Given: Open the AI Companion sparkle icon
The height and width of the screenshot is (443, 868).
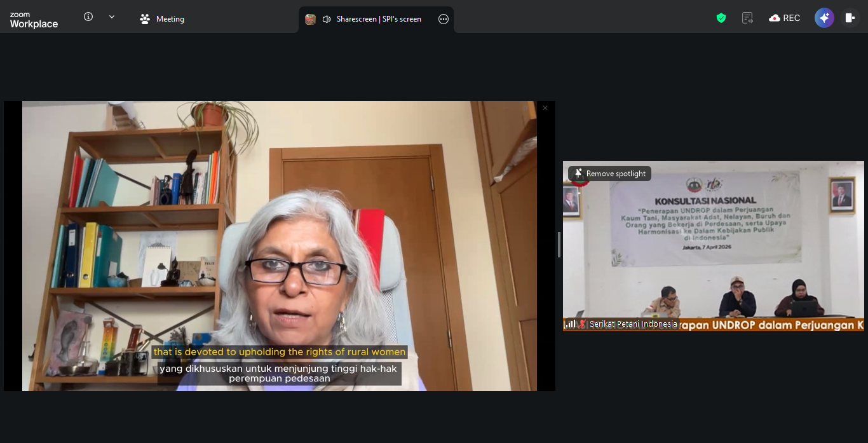Looking at the screenshot, I should point(824,18).
